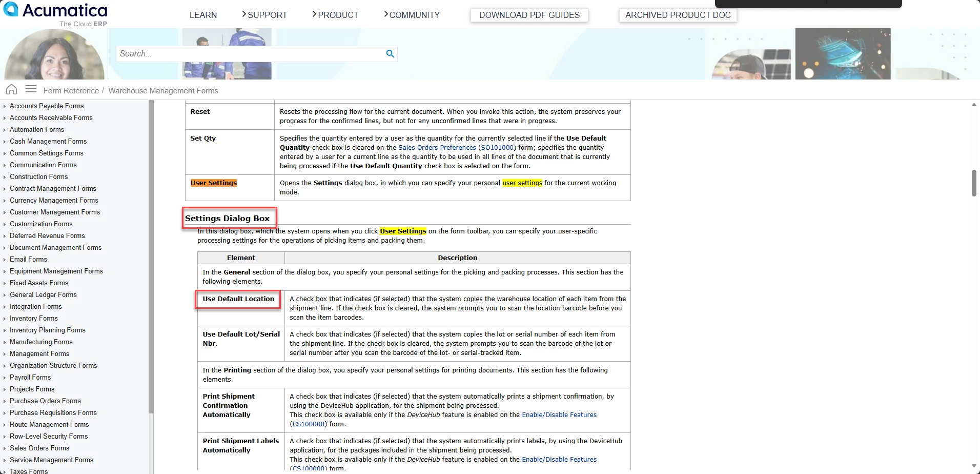
Task: Click the scroll up arrow
Action: point(974,105)
